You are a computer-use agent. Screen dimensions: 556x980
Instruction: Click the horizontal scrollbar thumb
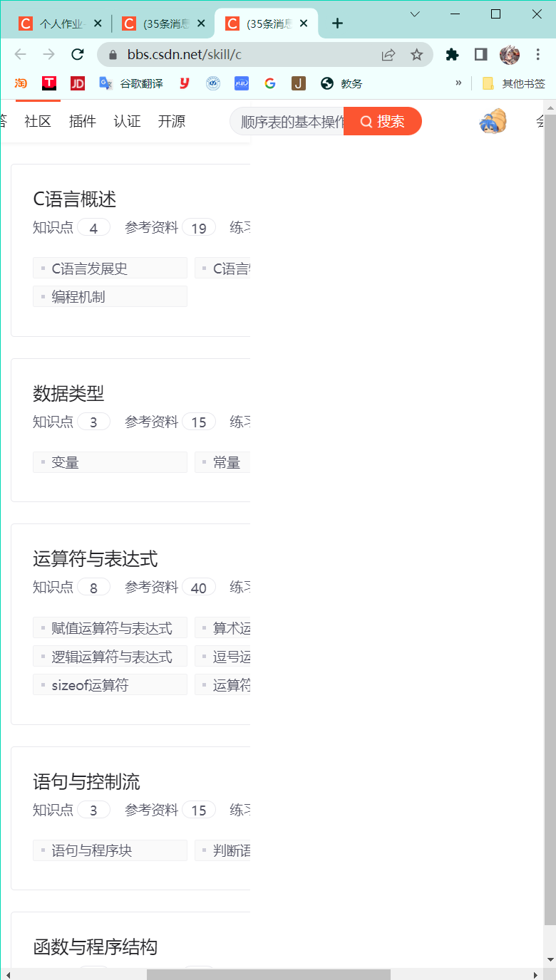pyautogui.click(x=268, y=974)
